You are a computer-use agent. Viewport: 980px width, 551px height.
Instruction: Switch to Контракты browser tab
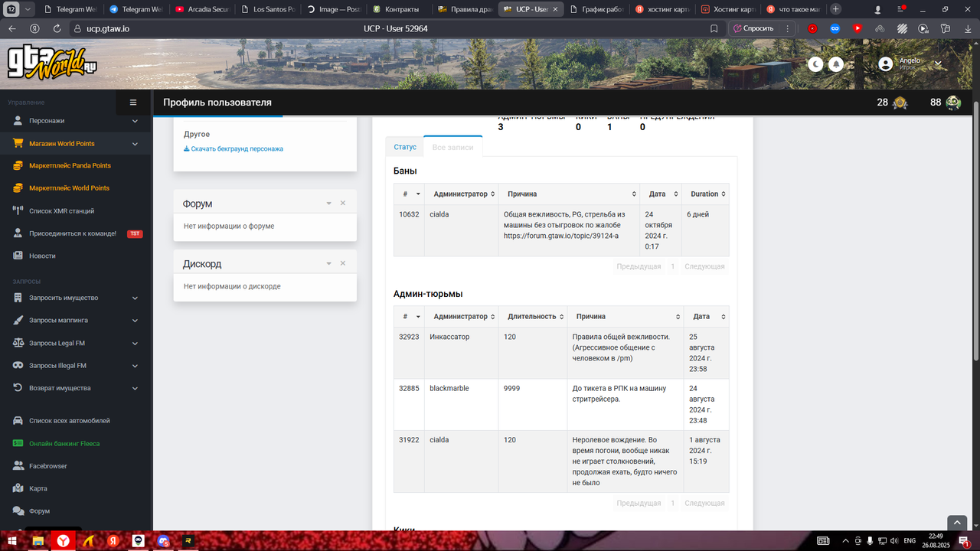click(395, 9)
